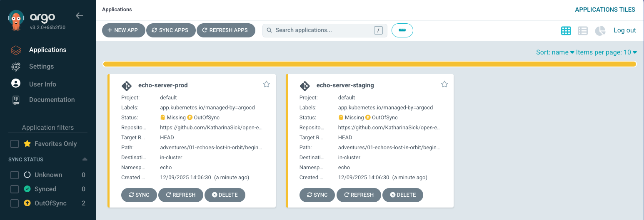Open the echo-server-prod application title

point(163,85)
